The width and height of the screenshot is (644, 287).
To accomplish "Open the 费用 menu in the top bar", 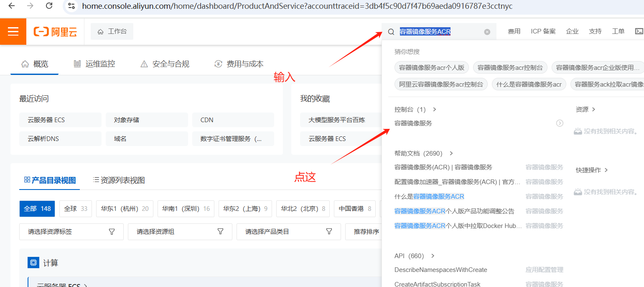I will tap(514, 31).
